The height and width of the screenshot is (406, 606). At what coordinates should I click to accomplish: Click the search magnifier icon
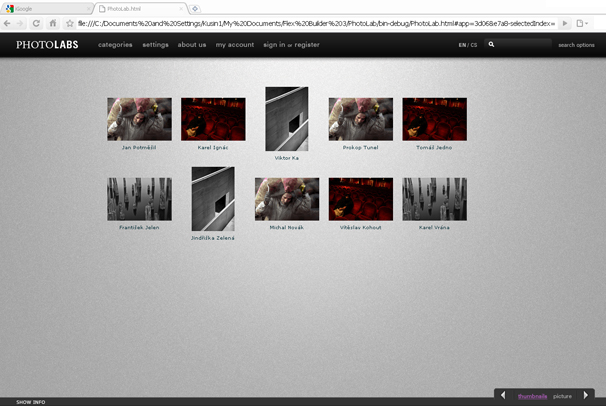click(x=491, y=45)
